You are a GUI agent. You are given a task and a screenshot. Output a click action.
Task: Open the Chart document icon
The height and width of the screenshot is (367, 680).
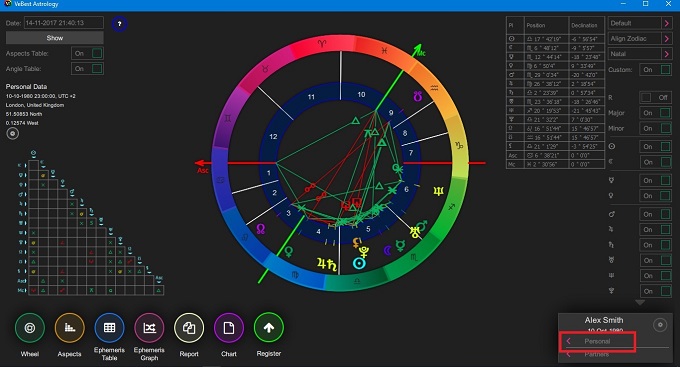tap(229, 328)
